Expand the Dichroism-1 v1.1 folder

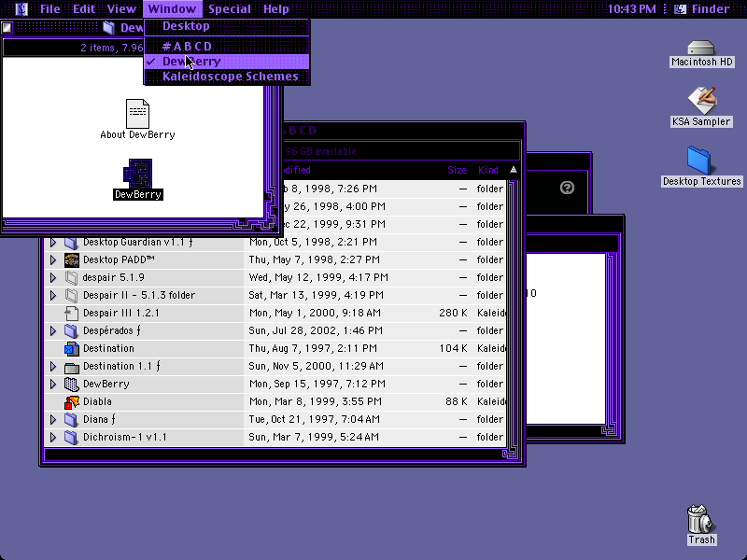tap(53, 437)
